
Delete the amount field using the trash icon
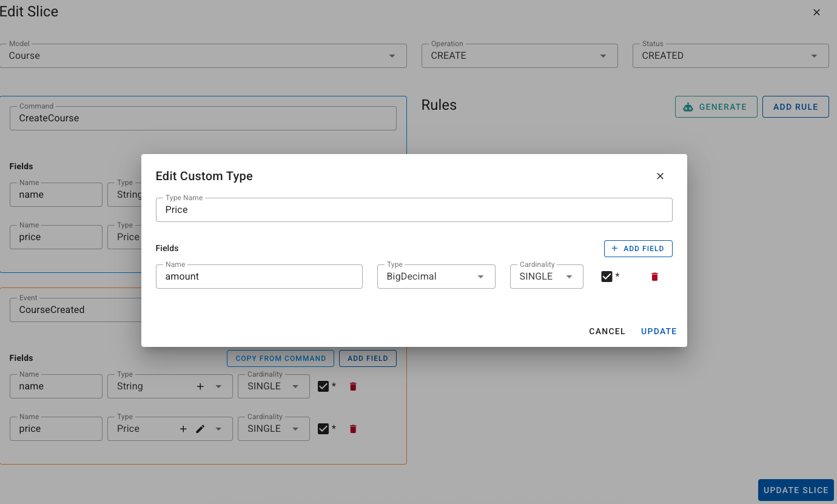[x=654, y=276]
